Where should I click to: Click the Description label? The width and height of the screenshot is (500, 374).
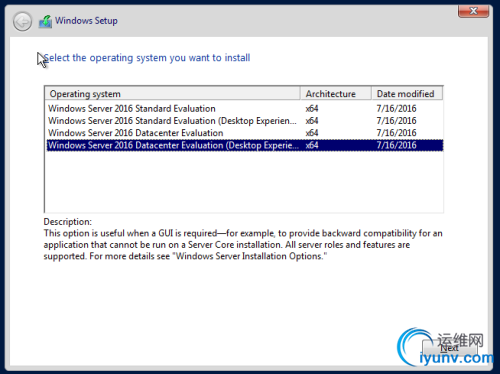pos(68,222)
